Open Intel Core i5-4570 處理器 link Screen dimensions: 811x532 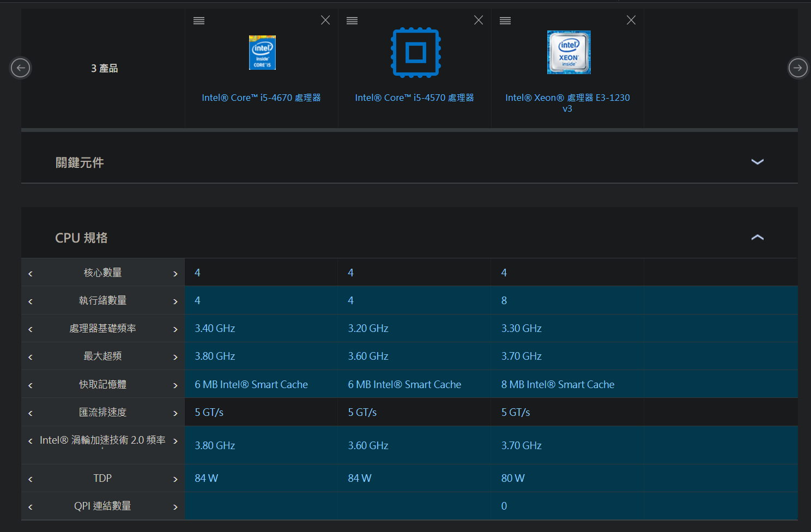pos(414,98)
